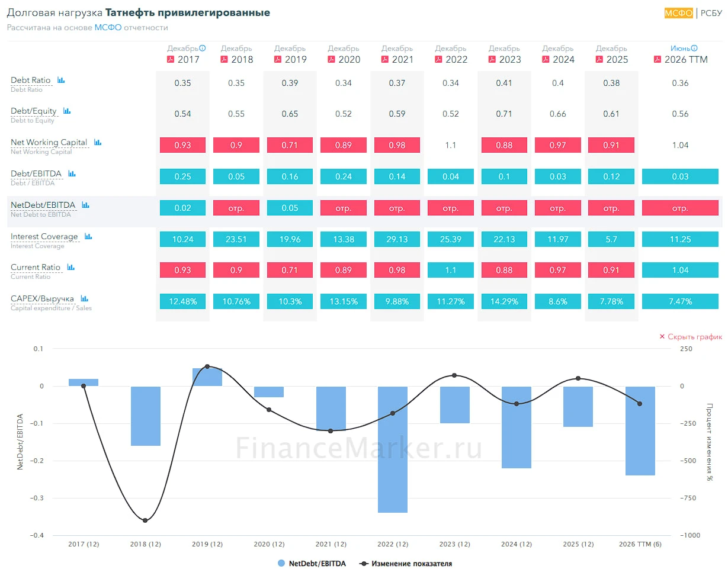The width and height of the screenshot is (728, 582).
Task: Open the 2026 TTM PDF report icon
Action: [x=658, y=59]
